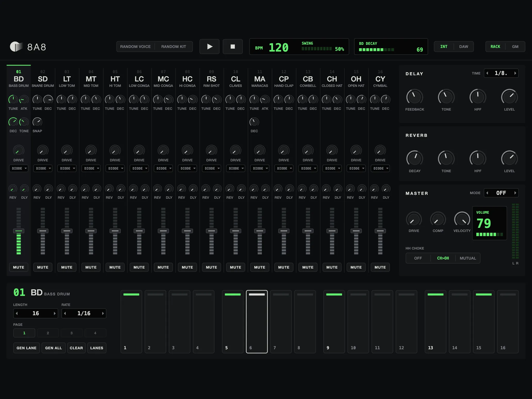Mute the BD bass drum channel
Image resolution: width=532 pixels, height=399 pixels.
pos(19,267)
